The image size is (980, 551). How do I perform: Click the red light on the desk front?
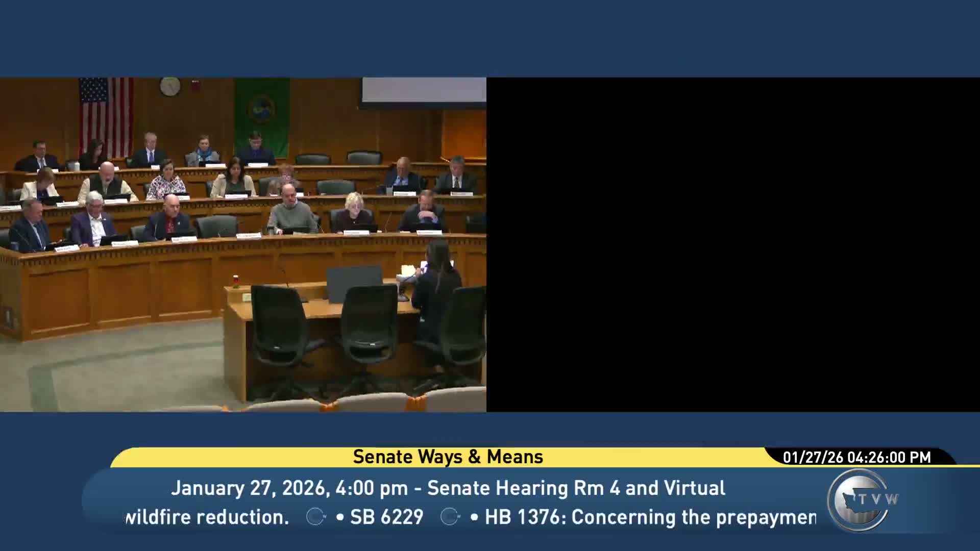[236, 279]
